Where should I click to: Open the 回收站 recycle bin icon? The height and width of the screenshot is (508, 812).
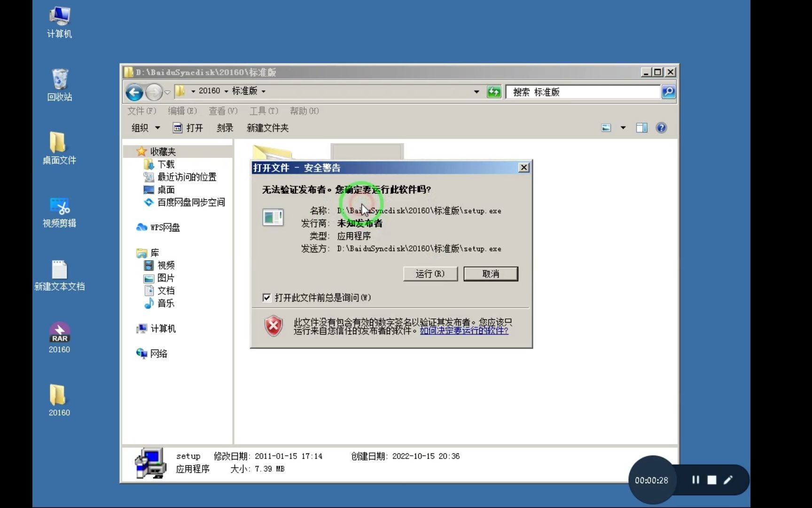(59, 85)
